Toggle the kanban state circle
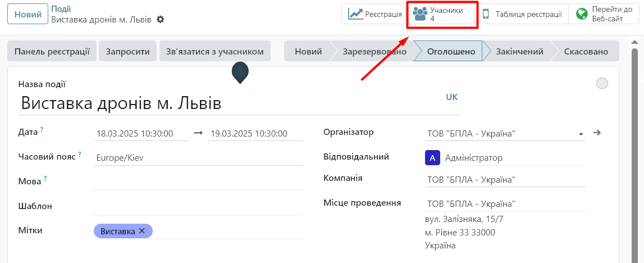This screenshot has height=263, width=644. tap(602, 84)
